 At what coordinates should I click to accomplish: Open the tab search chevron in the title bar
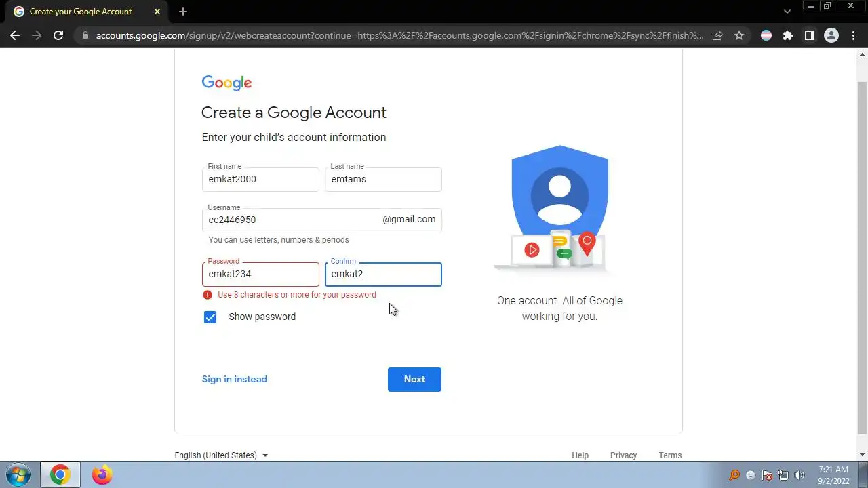click(787, 12)
